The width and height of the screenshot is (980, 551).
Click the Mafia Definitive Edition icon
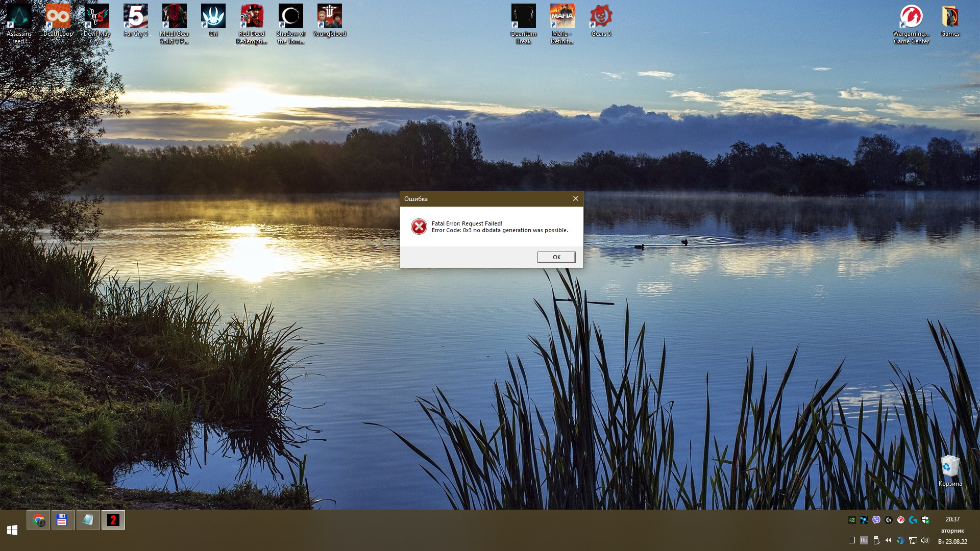(x=562, y=24)
